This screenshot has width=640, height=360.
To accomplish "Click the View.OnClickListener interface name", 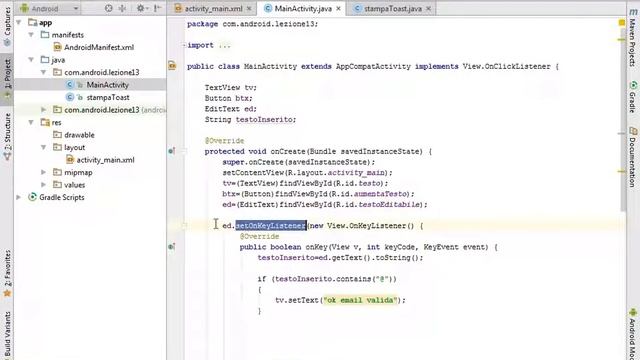I will 507,67.
